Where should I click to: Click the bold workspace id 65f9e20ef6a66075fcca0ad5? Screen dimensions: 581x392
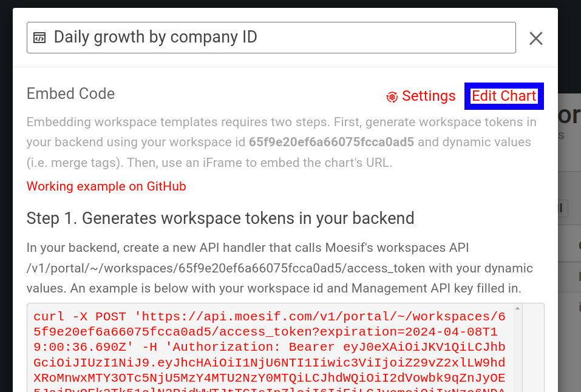pyautogui.click(x=331, y=143)
